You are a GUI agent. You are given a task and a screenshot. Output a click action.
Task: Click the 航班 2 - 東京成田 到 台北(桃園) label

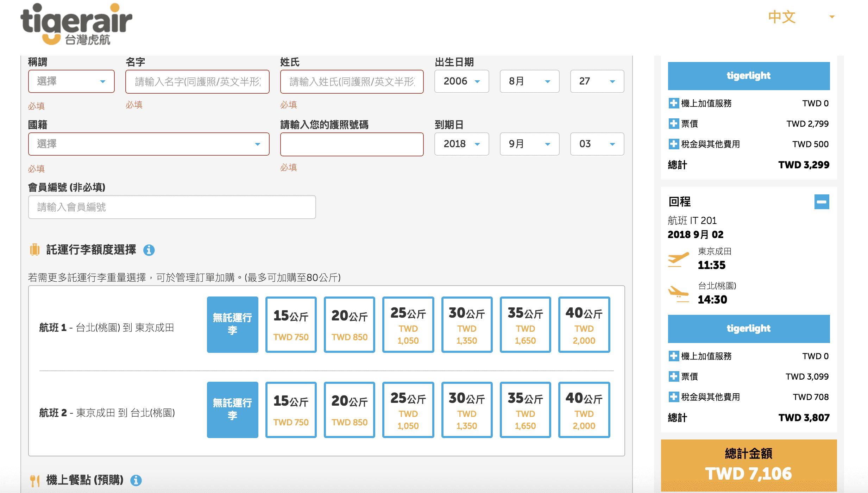107,413
